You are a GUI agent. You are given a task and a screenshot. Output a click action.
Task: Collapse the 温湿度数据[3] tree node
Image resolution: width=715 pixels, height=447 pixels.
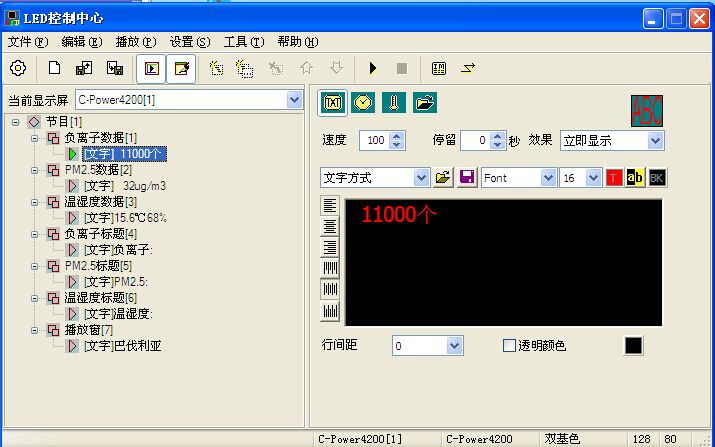tap(35, 202)
